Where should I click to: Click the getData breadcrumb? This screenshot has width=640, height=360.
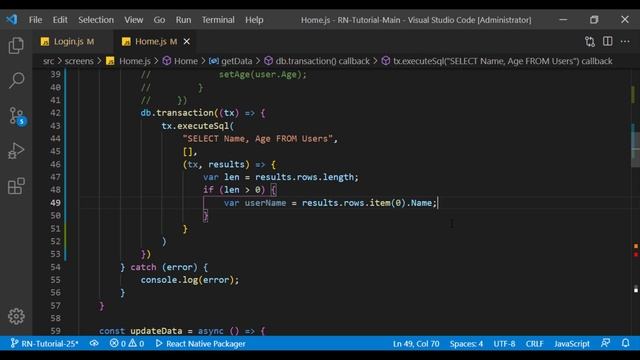[231, 61]
